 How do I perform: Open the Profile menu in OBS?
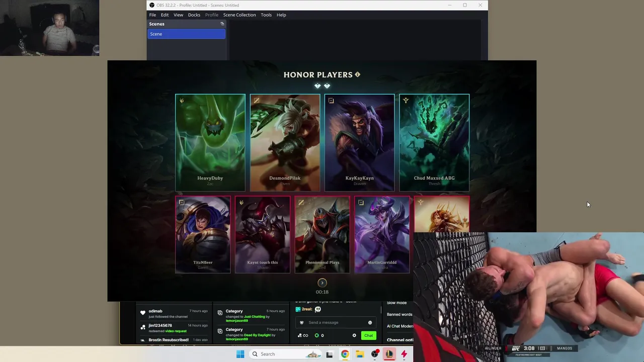(212, 15)
